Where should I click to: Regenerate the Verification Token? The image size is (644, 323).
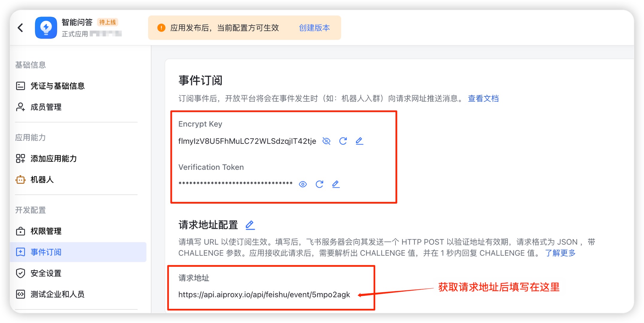pos(319,184)
